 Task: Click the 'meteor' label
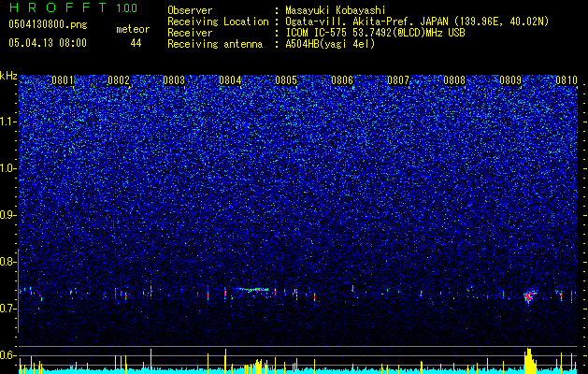coord(133,29)
